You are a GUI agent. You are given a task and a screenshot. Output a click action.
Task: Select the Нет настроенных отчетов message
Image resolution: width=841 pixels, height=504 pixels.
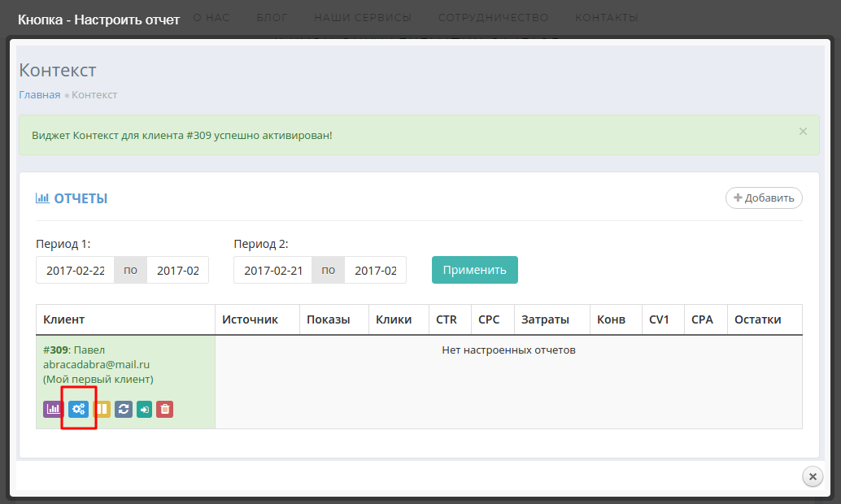(508, 350)
